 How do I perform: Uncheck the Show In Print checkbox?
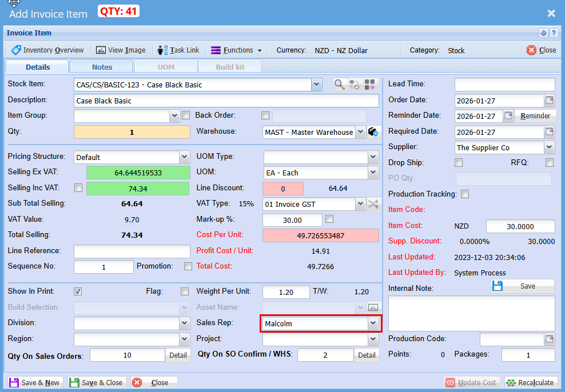click(x=78, y=291)
